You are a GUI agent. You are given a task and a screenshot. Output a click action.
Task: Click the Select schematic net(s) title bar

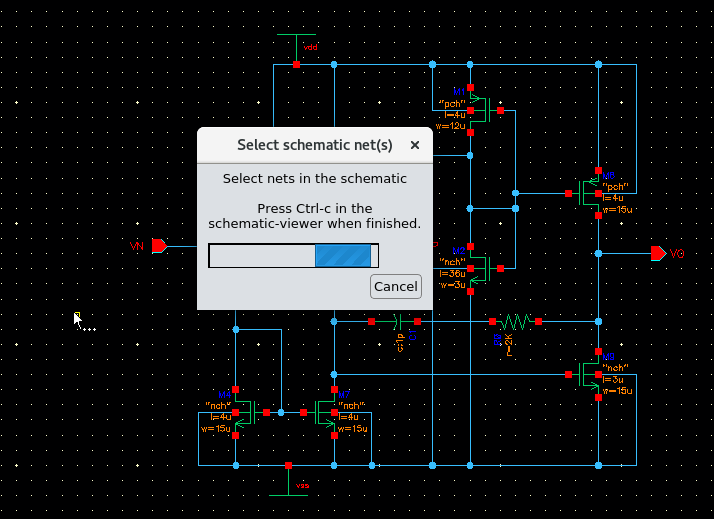click(x=300, y=145)
